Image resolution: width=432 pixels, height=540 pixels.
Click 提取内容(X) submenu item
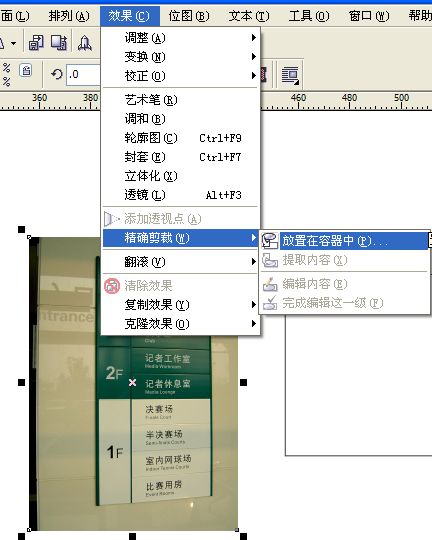pyautogui.click(x=344, y=260)
